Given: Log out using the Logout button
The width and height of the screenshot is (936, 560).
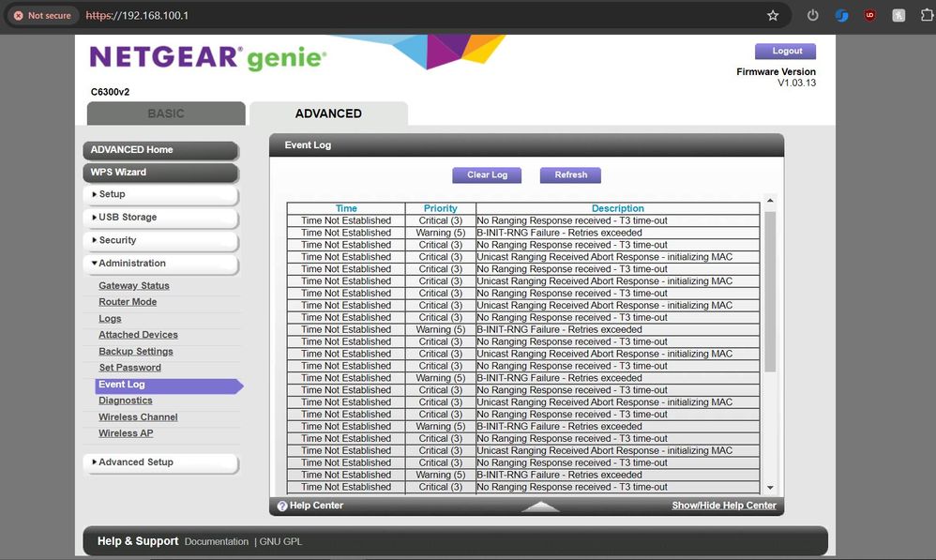Looking at the screenshot, I should pyautogui.click(x=786, y=52).
